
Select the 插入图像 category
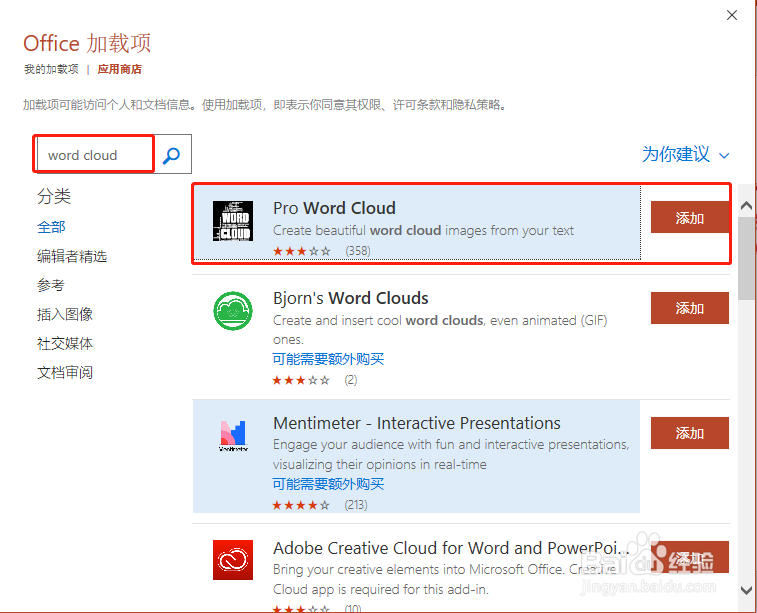pyautogui.click(x=65, y=314)
